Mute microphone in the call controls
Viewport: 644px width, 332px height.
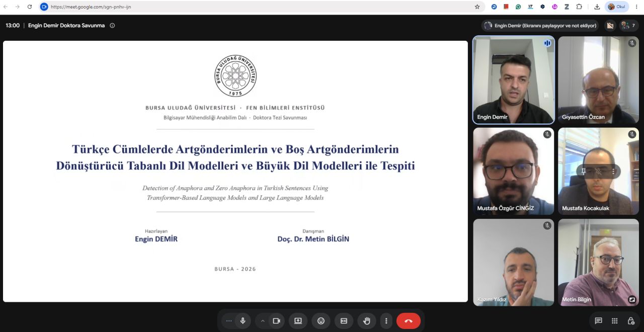coord(243,320)
